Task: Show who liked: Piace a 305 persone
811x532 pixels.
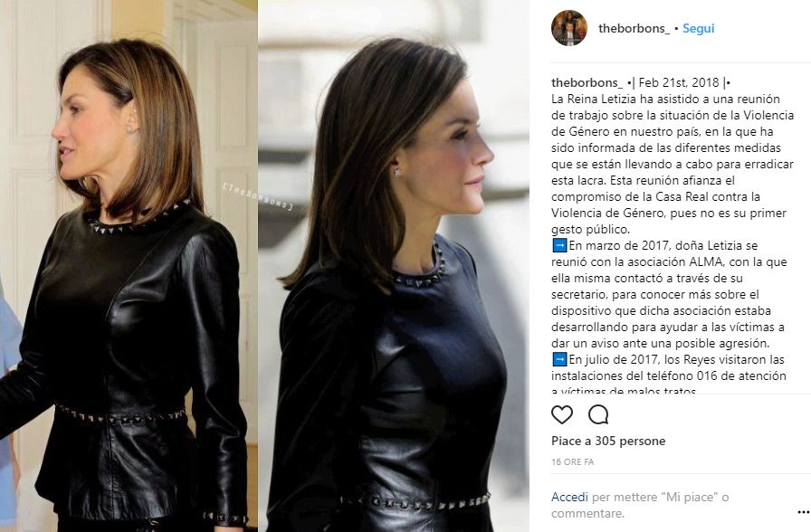Action: point(608,441)
